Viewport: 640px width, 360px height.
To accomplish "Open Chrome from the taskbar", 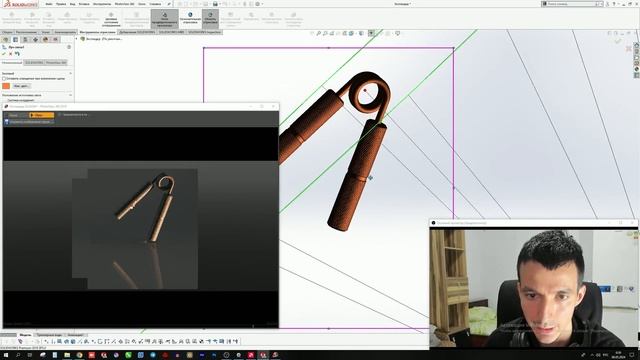I will 79,355.
